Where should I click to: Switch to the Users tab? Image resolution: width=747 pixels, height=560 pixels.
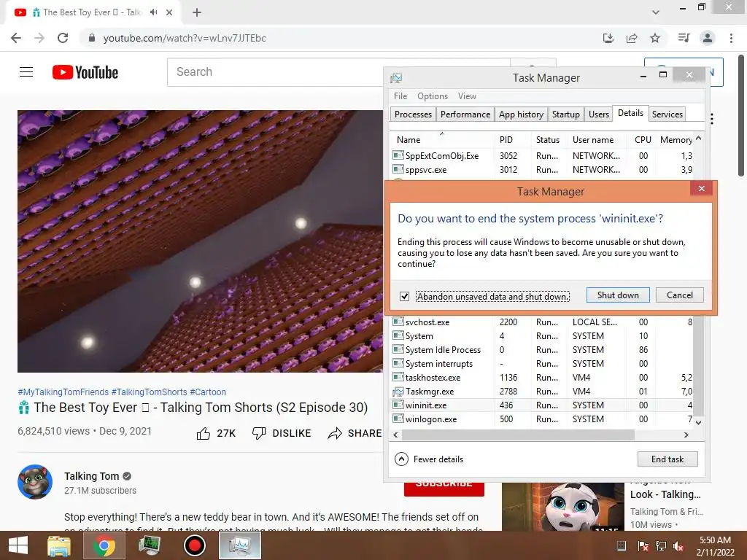click(598, 114)
